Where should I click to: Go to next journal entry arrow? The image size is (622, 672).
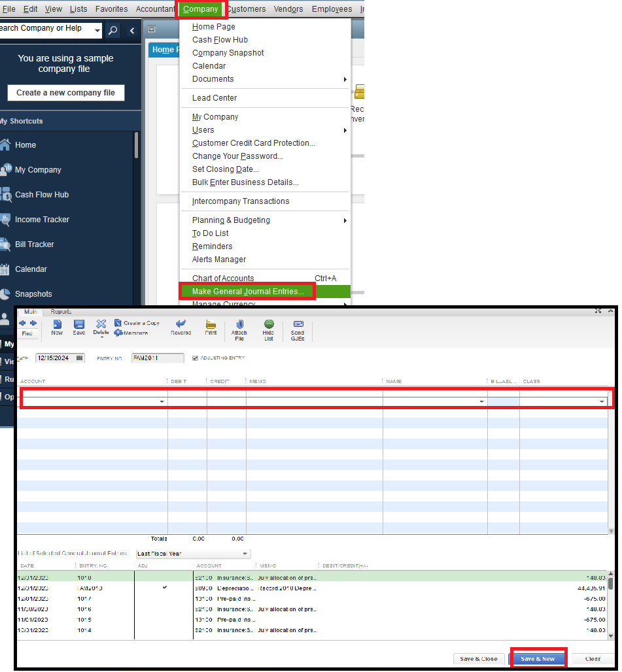33,323
